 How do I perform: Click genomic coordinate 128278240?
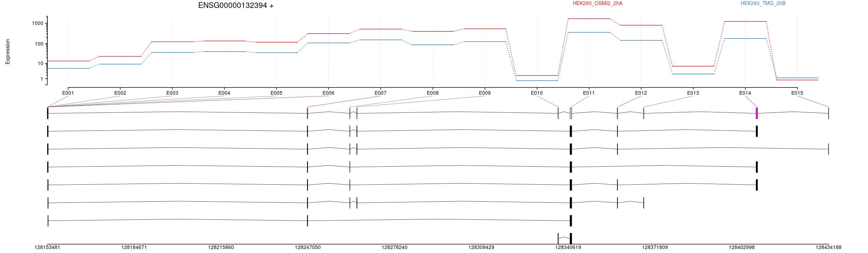tap(395, 248)
